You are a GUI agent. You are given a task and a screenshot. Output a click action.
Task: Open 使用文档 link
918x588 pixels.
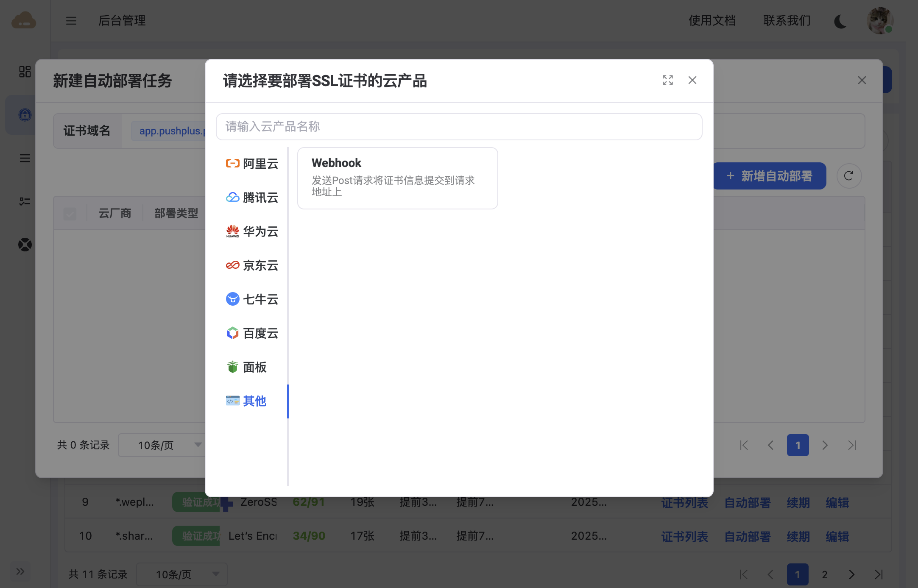click(712, 20)
